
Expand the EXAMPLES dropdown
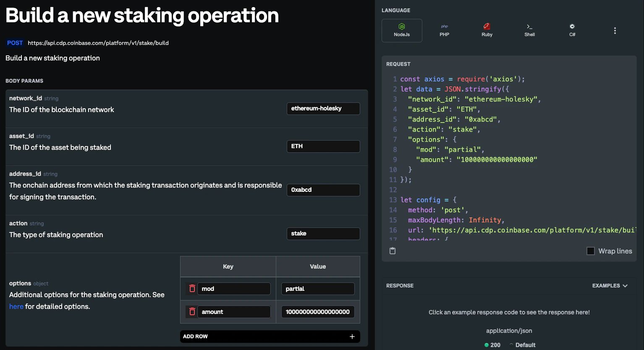pyautogui.click(x=610, y=285)
